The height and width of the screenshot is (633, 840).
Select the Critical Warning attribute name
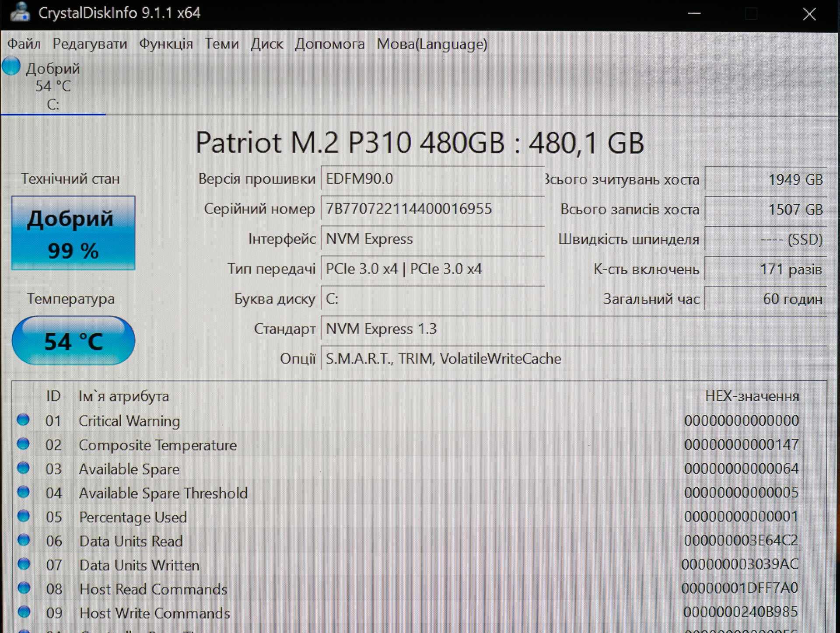(129, 421)
